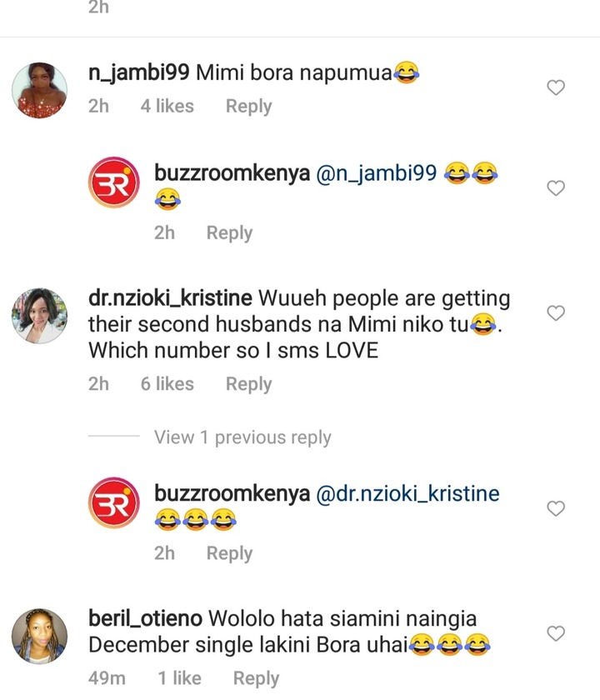Image resolution: width=600 pixels, height=700 pixels.
Task: Expand View 1 previous reply
Action: pos(242,437)
